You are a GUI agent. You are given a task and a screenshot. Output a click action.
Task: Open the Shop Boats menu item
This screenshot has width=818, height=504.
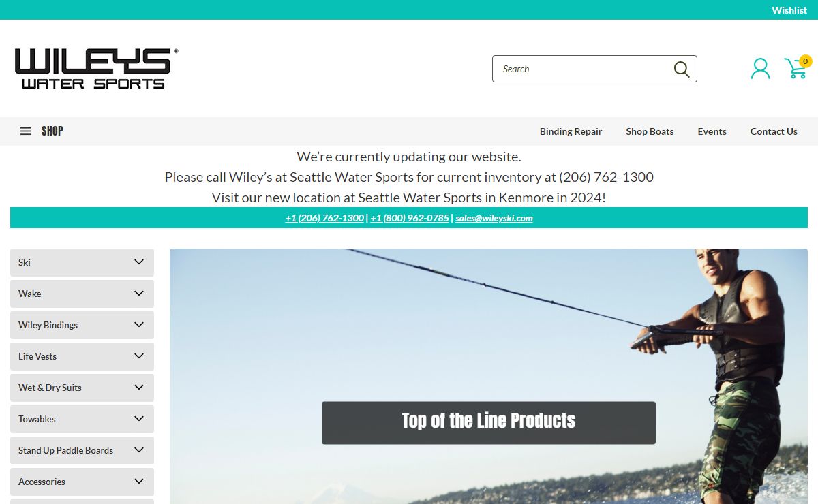(x=650, y=131)
